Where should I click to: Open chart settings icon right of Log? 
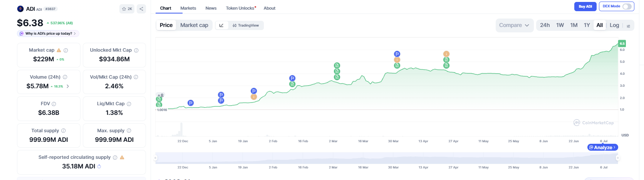[628, 26]
